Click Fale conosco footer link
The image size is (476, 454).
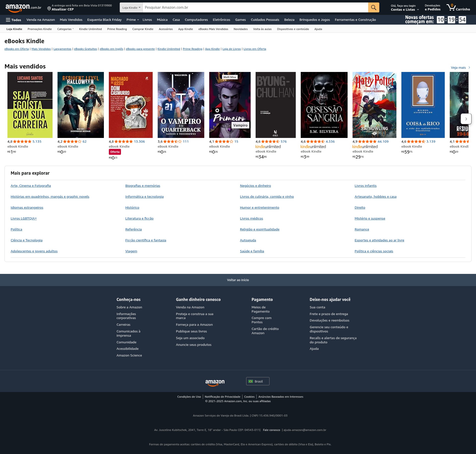pyautogui.click(x=271, y=430)
